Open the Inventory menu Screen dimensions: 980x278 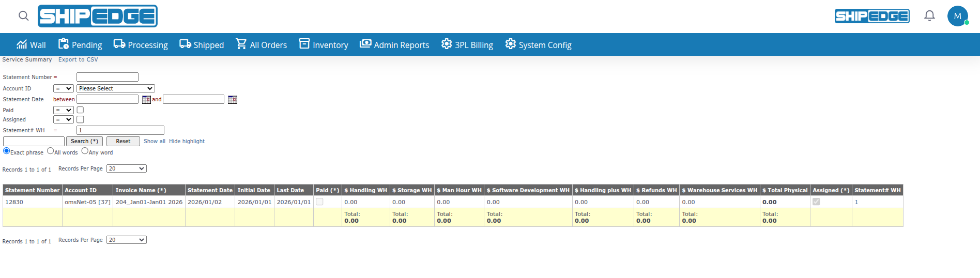pyautogui.click(x=324, y=45)
